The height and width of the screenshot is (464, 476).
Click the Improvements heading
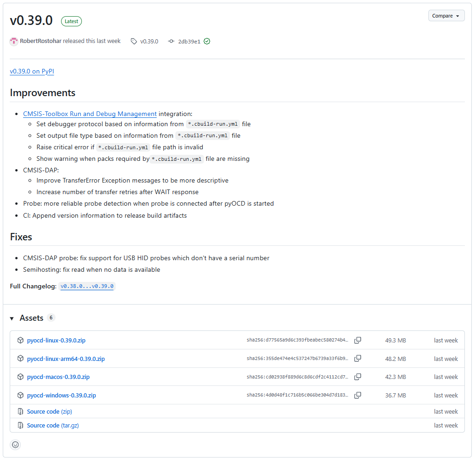point(43,93)
